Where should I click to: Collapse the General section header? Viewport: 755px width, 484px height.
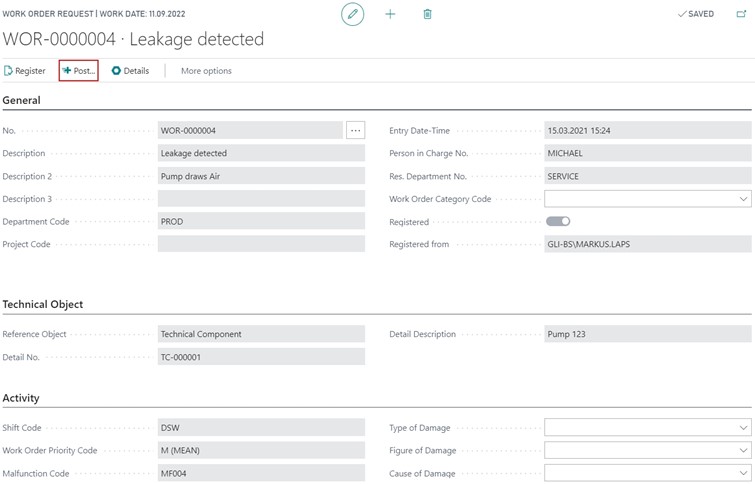(22, 100)
